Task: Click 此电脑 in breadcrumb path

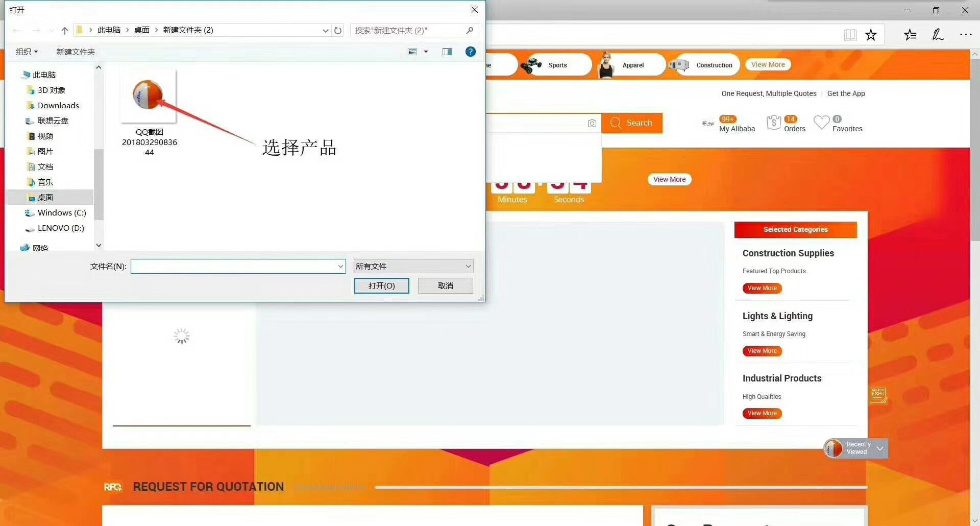Action: coord(109,30)
